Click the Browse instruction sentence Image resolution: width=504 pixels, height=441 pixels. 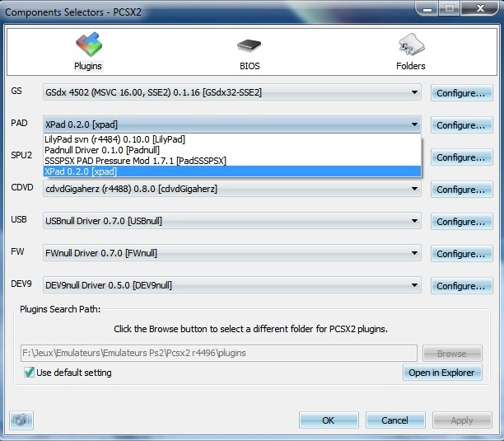point(250,329)
